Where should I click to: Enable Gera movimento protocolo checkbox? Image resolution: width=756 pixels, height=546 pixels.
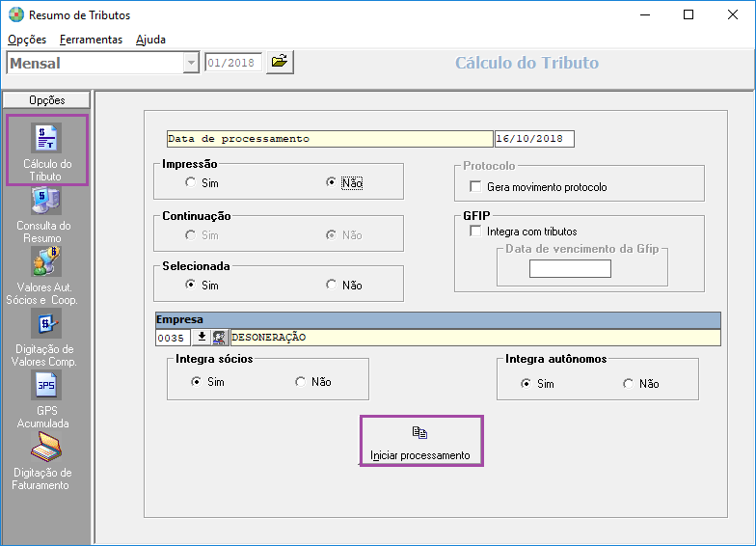tap(475, 186)
